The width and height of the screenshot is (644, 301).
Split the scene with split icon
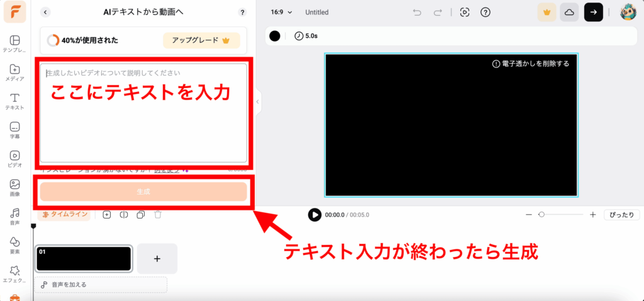(124, 215)
